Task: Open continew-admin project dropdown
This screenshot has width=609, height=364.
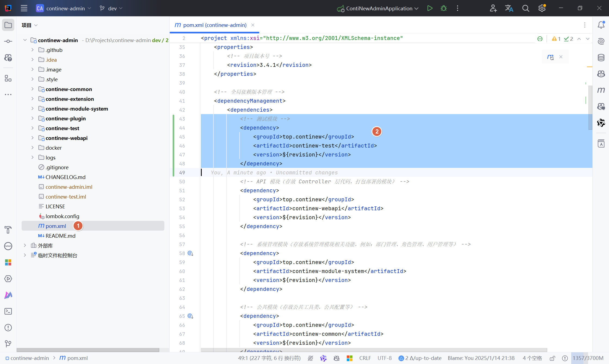Action: [64, 8]
